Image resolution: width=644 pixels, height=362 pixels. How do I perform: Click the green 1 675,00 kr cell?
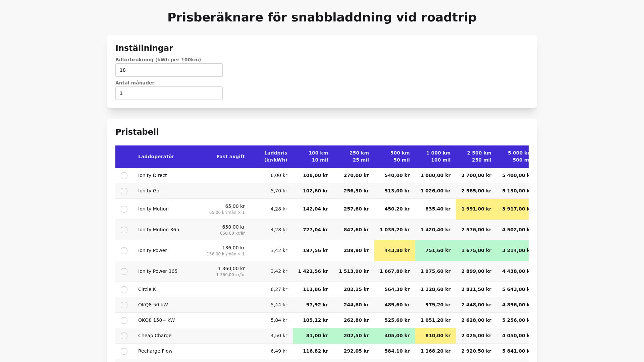(476, 250)
